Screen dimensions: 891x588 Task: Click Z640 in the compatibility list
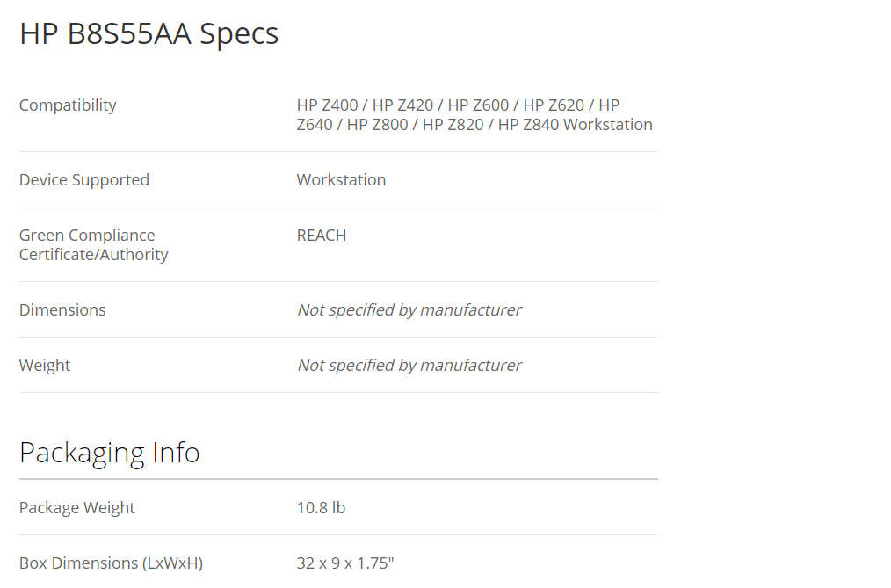click(315, 125)
